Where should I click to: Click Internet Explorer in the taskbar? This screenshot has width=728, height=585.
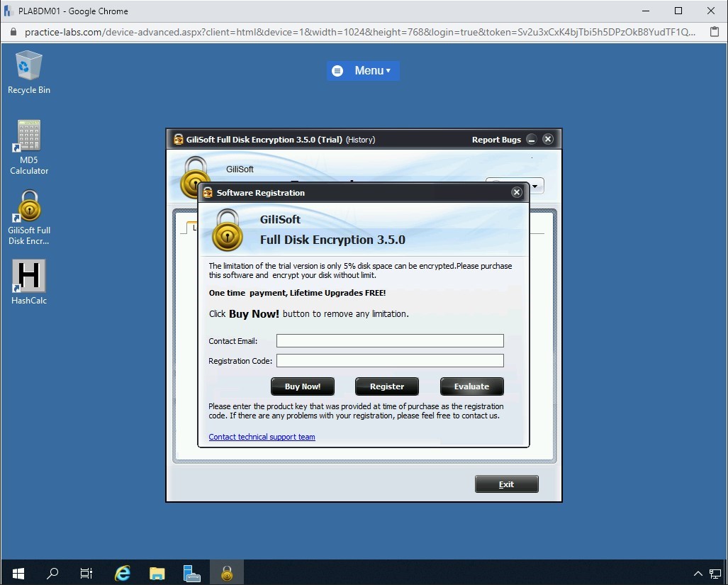pyautogui.click(x=123, y=573)
